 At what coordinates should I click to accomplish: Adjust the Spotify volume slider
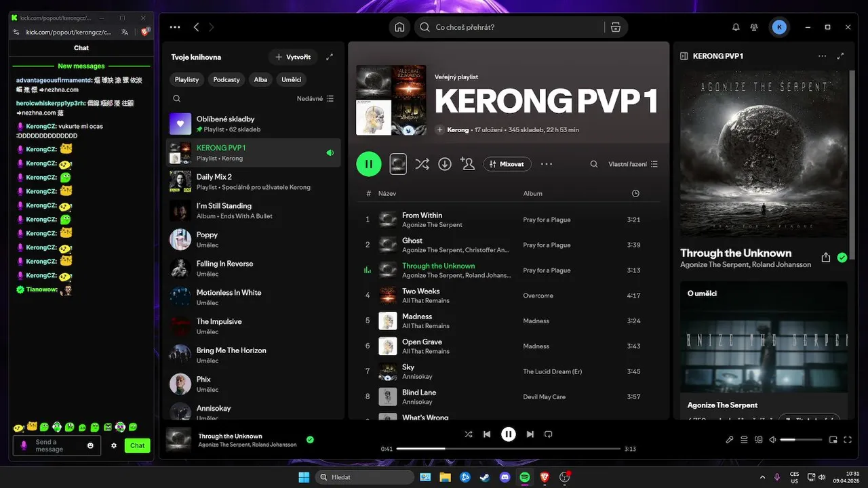click(800, 440)
